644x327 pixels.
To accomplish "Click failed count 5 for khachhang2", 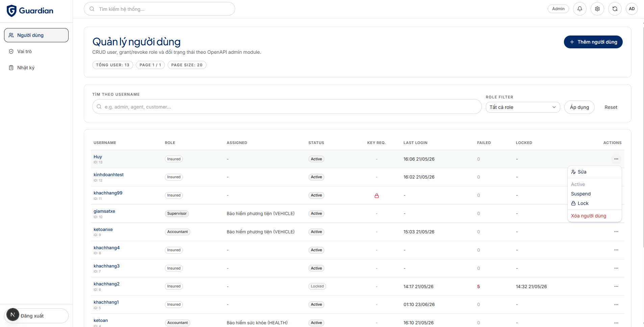I will 478,286.
